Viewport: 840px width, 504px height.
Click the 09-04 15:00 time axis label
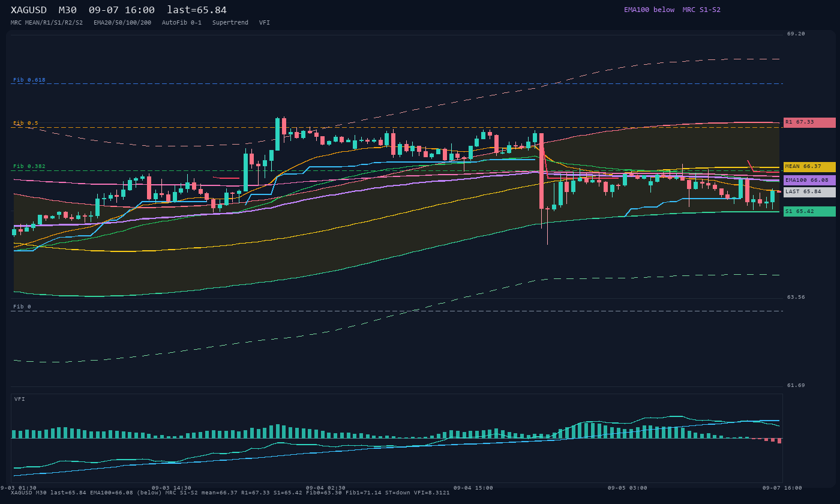tap(473, 488)
